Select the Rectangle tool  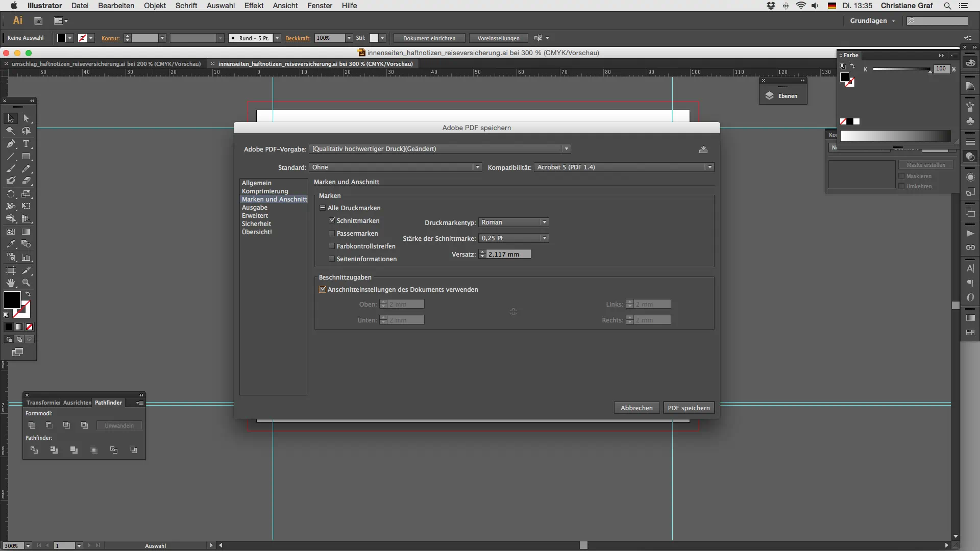[26, 157]
